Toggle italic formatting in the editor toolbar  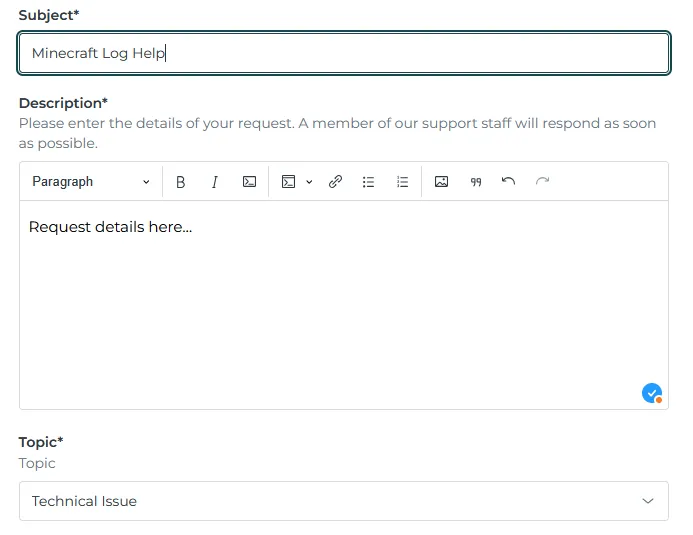click(x=214, y=182)
